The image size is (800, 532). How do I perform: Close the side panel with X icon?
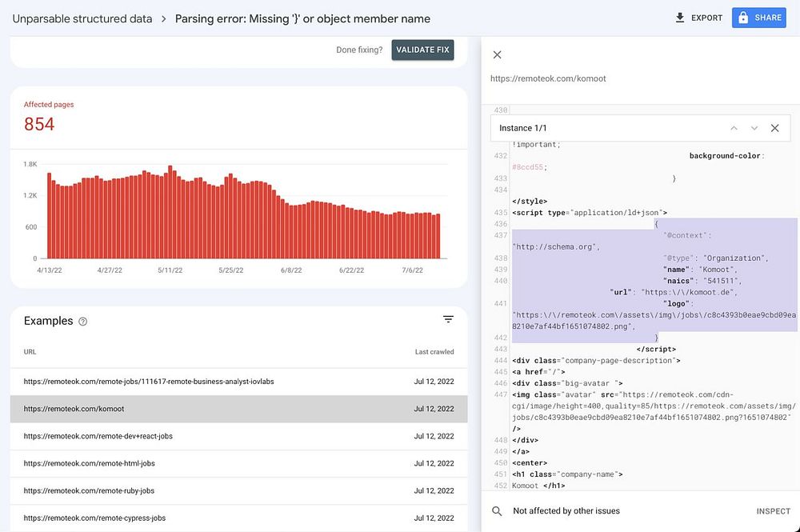[497, 54]
